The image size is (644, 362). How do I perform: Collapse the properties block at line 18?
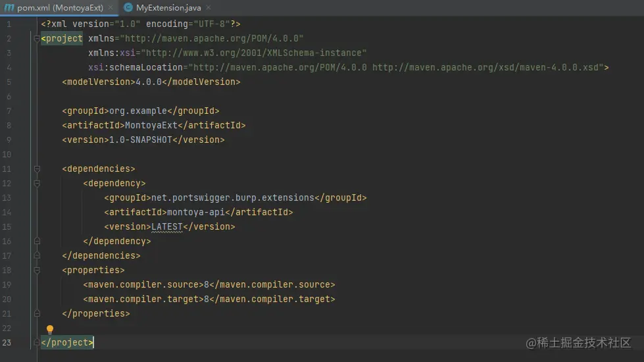pyautogui.click(x=37, y=271)
